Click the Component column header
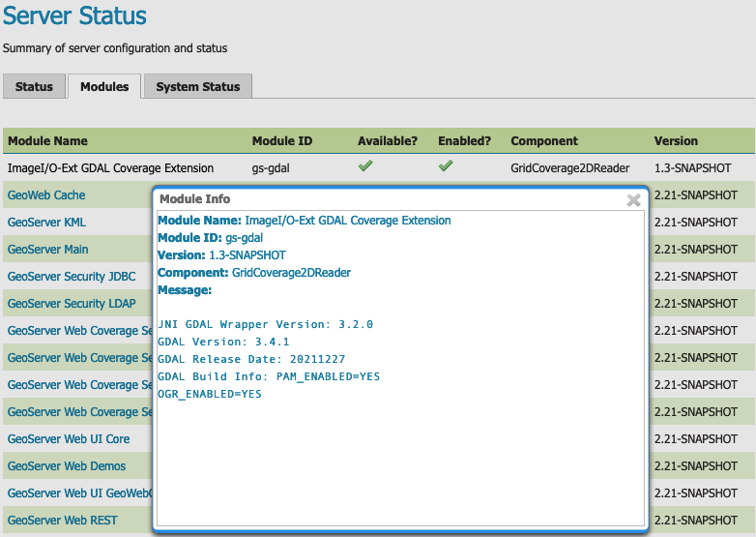The image size is (756, 537). click(544, 140)
